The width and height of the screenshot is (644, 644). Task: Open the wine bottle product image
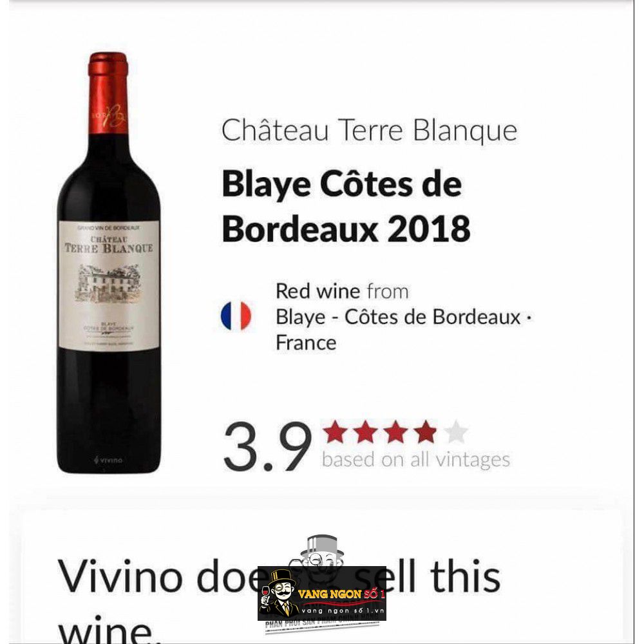(x=109, y=263)
